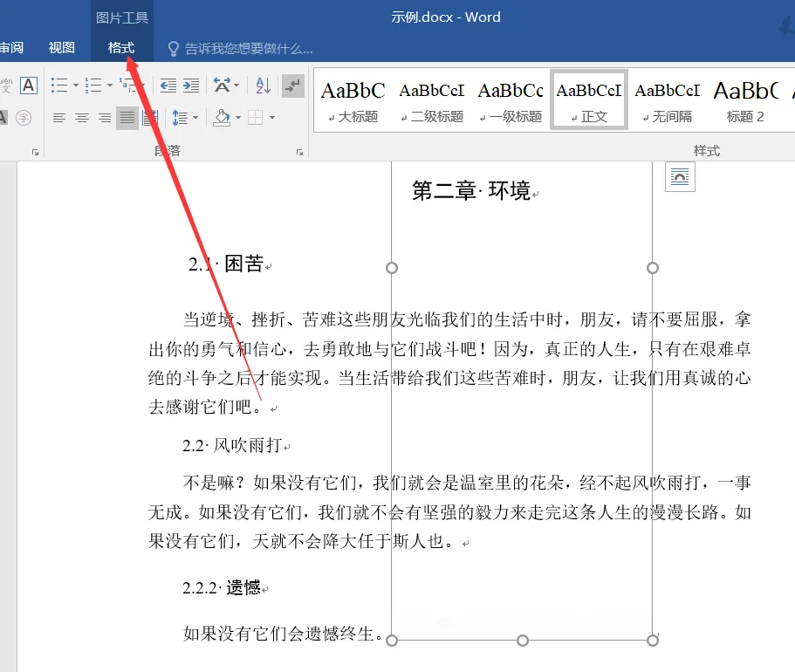The height and width of the screenshot is (672, 795).
Task: Open the paragraph settings dialog launcher
Action: tap(299, 152)
